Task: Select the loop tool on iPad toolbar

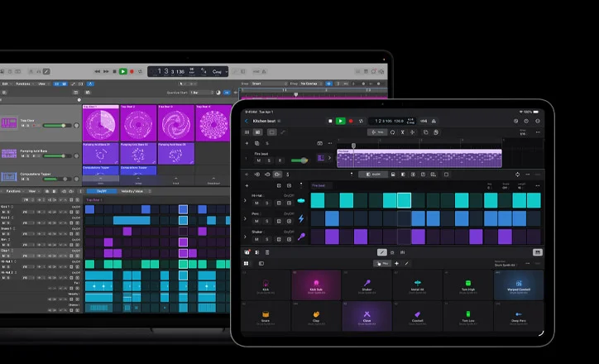Action: 392,132
